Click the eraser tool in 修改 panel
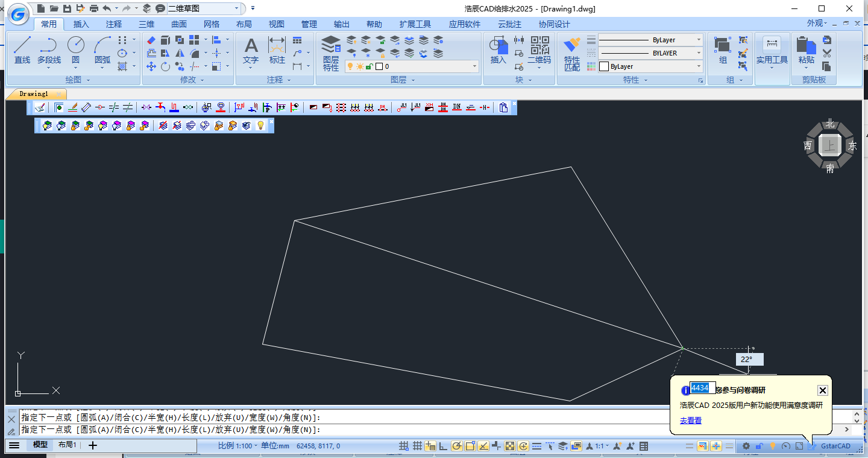The height and width of the screenshot is (458, 868). coord(151,40)
